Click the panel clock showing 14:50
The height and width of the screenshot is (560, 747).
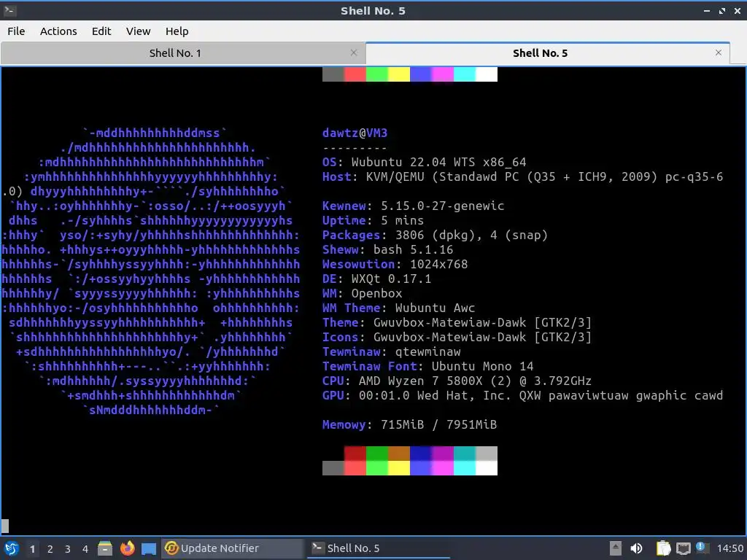729,549
